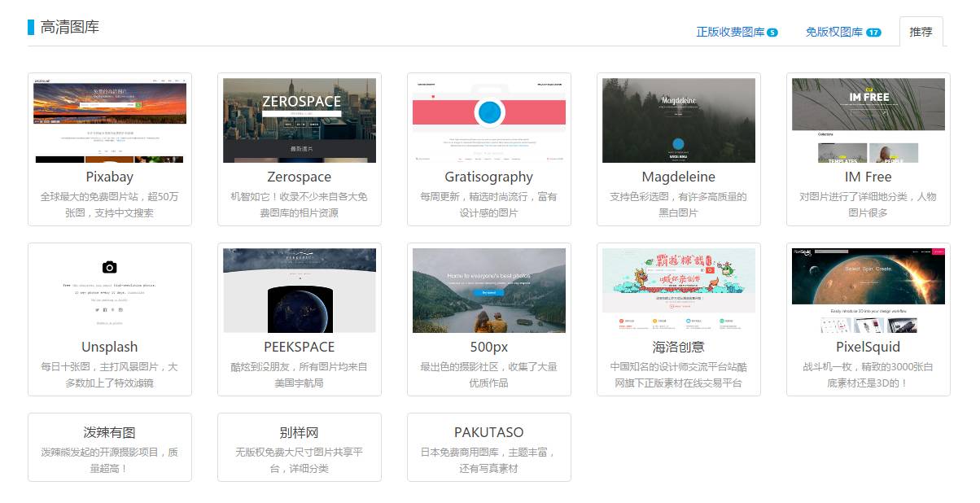Click the Zerospace title link
The image size is (980, 503).
pos(300,177)
